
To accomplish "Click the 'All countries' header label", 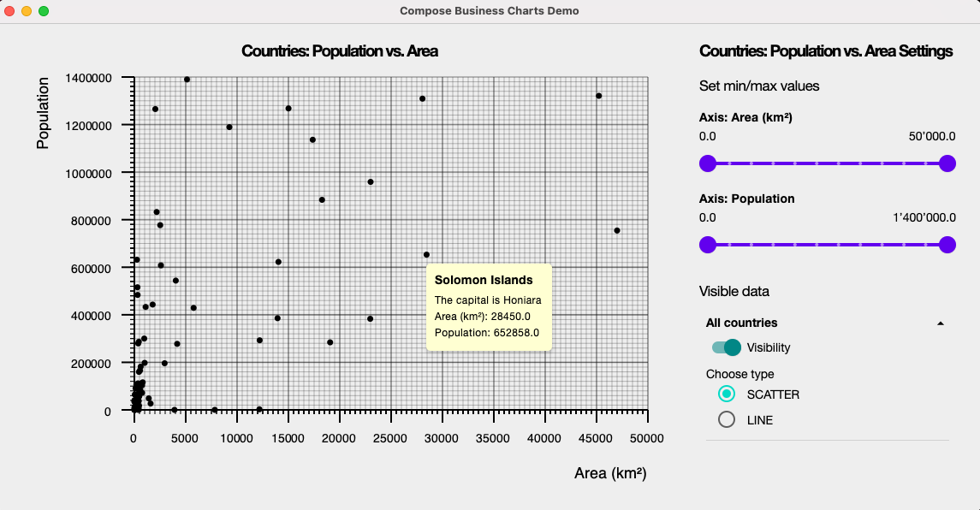I will 741,323.
